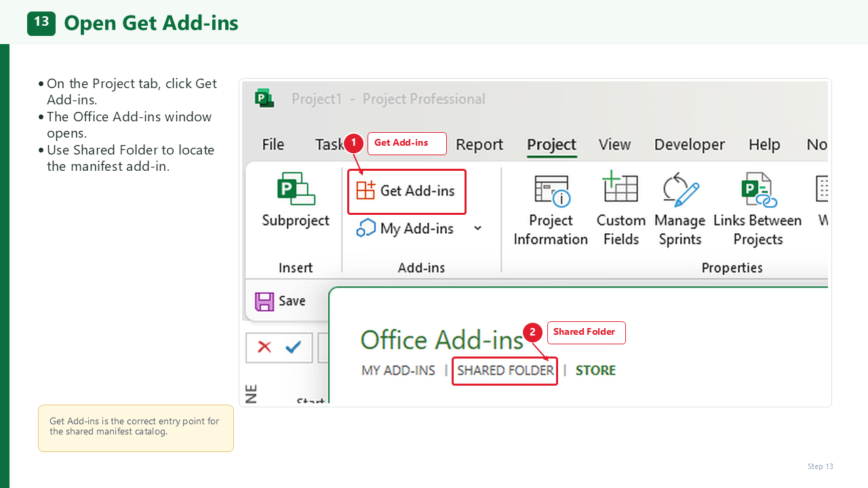Image resolution: width=868 pixels, height=488 pixels.
Task: Click the "Project1 - Project Professional" window title
Action: pos(389,99)
